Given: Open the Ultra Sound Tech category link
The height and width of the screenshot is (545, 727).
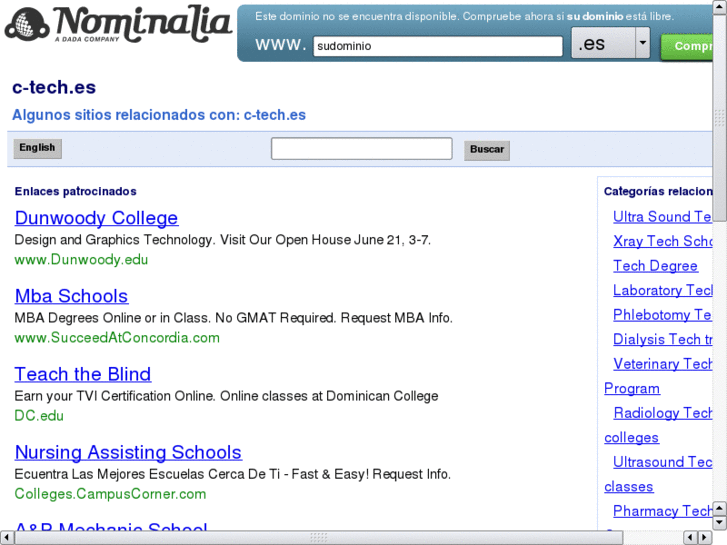Looking at the screenshot, I should pyautogui.click(x=662, y=217).
